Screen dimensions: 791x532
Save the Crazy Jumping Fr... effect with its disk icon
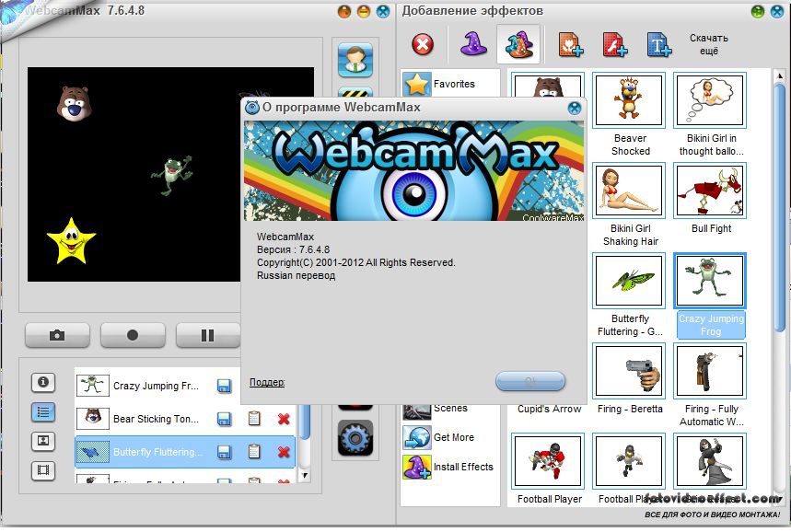click(224, 386)
